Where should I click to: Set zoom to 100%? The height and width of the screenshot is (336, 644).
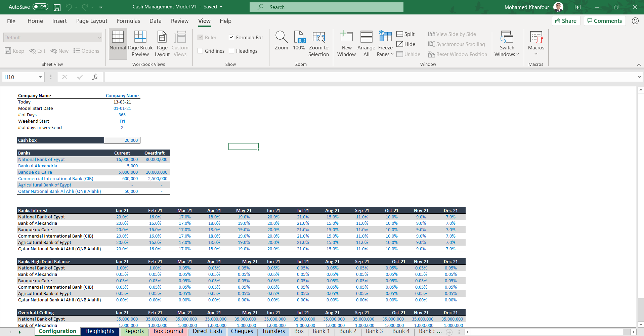[299, 41]
